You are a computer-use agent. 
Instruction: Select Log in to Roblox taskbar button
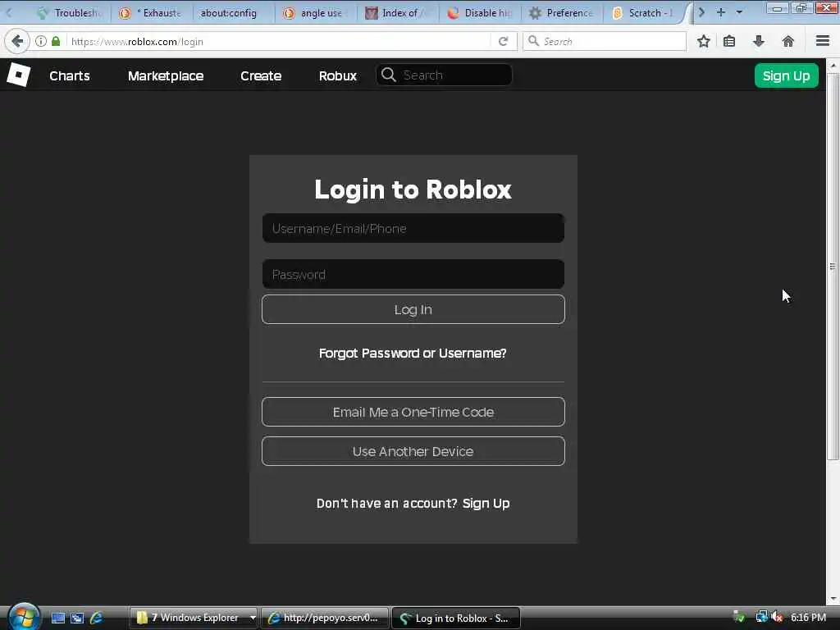click(456, 618)
